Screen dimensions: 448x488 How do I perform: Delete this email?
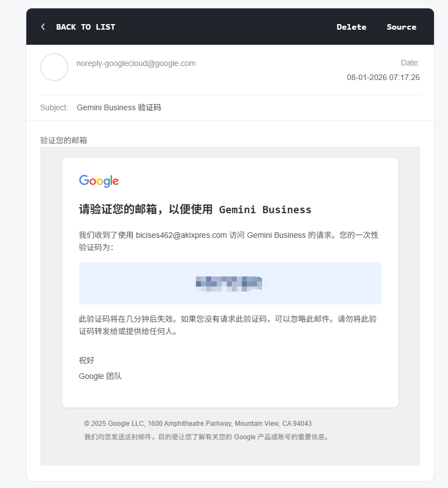pyautogui.click(x=351, y=27)
